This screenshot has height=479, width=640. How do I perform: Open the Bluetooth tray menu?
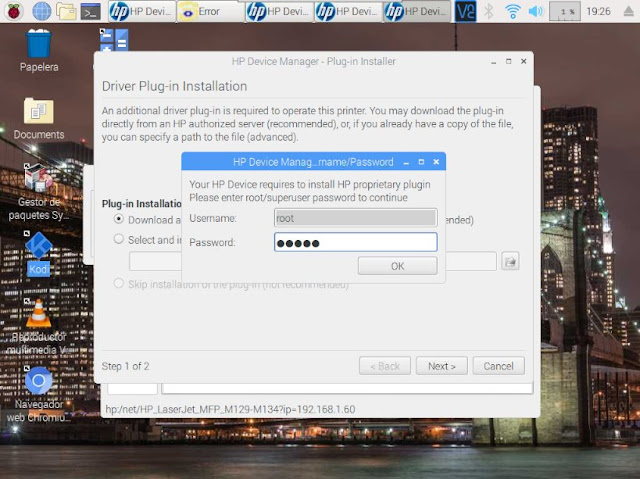point(489,11)
